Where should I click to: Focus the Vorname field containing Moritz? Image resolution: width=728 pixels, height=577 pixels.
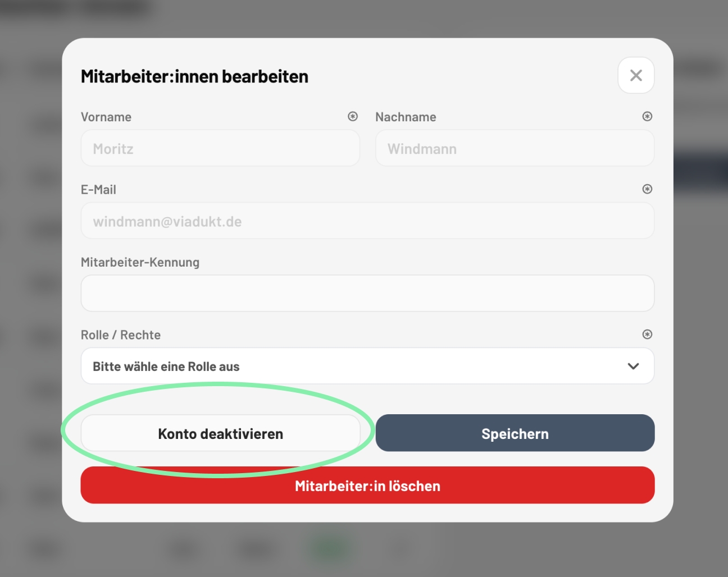[x=220, y=149]
